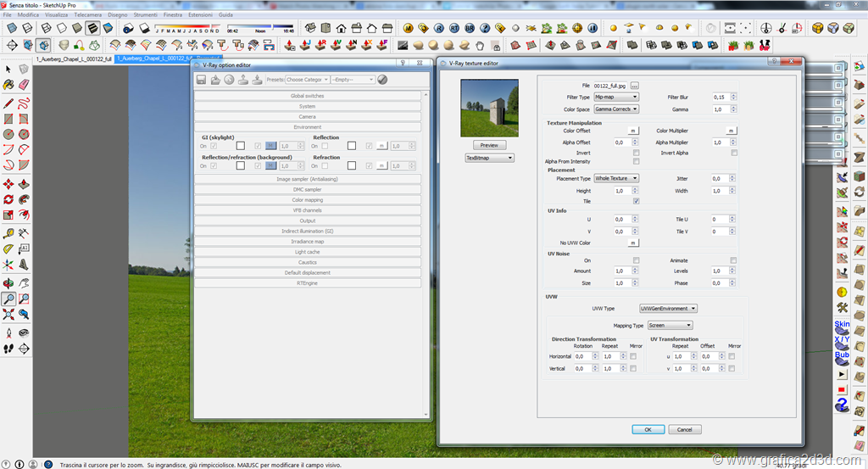Click the Select arrow tool
This screenshot has height=469, width=868.
pyautogui.click(x=8, y=70)
